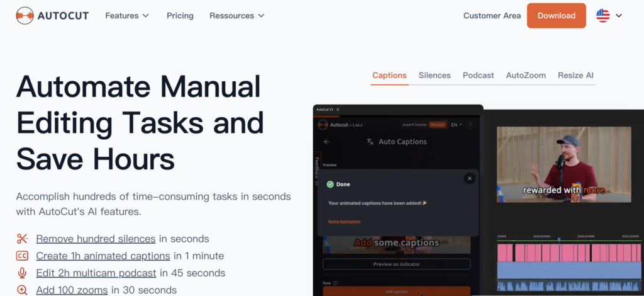
Task: Open the language selector chevron
Action: 619,16
